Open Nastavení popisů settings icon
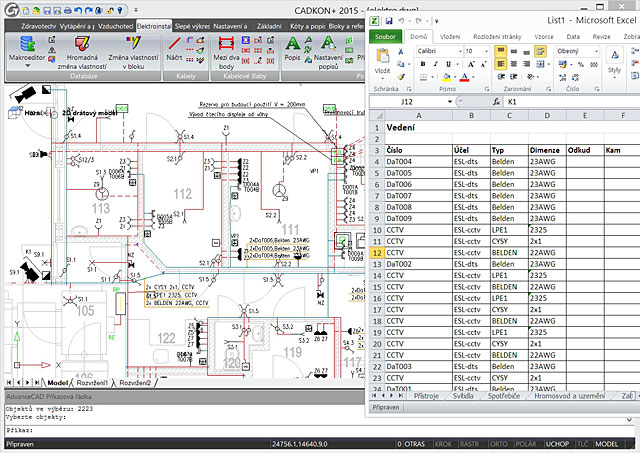 pyautogui.click(x=328, y=44)
